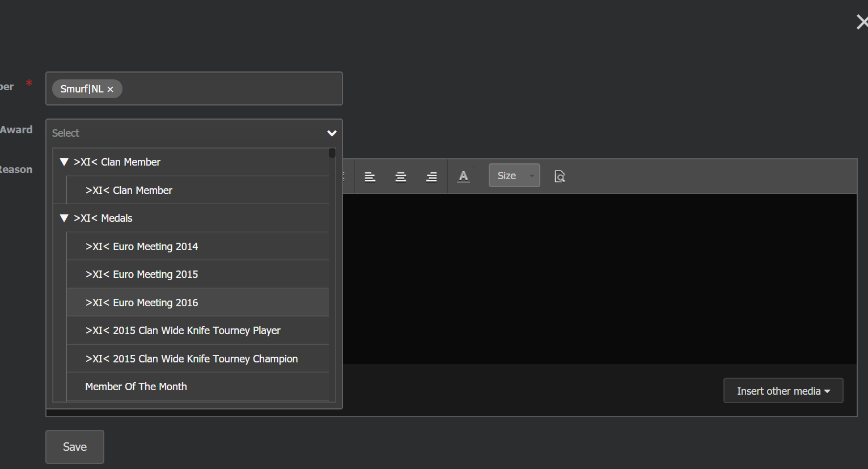Click the align left icon
The width and height of the screenshot is (868, 469).
pos(370,176)
